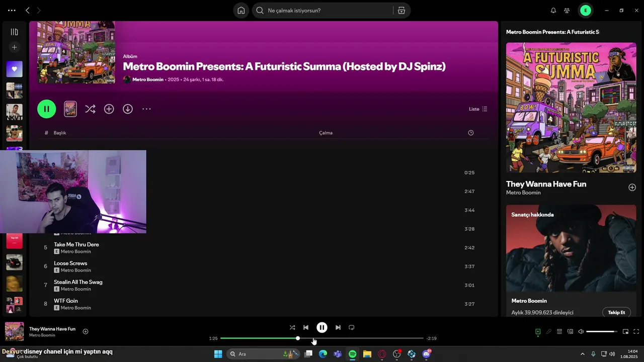Save album to Your Library
Image resolution: width=644 pixels, height=362 pixels.
[x=109, y=109]
